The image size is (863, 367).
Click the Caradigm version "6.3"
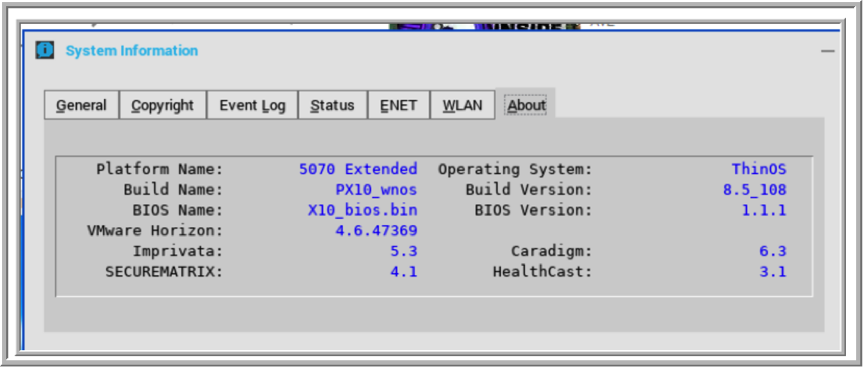pos(773,251)
